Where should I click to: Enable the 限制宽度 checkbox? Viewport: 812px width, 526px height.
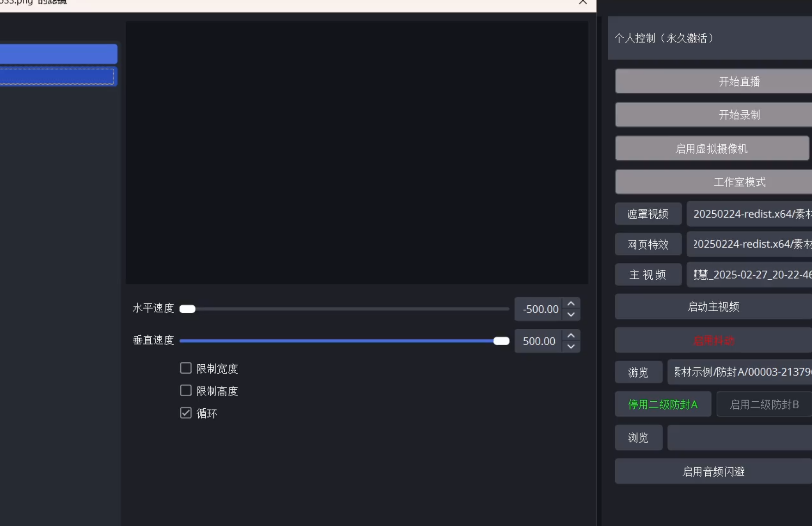coord(186,368)
